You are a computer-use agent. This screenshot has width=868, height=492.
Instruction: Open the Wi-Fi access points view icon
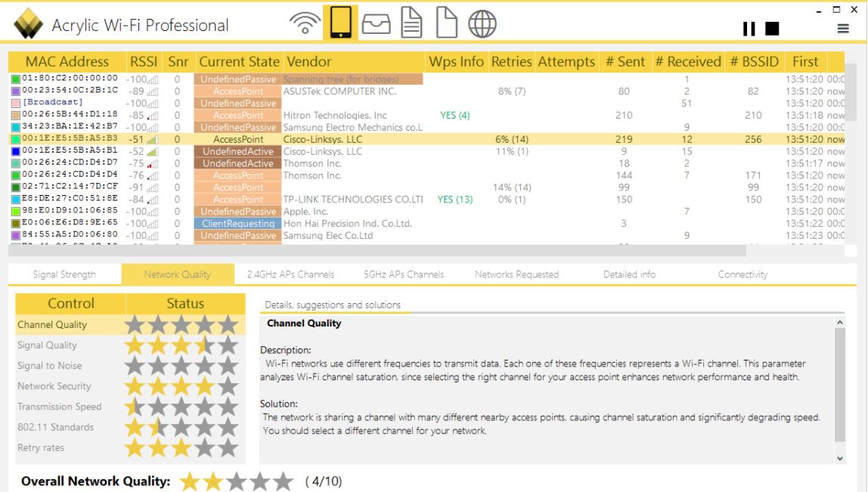(x=305, y=23)
